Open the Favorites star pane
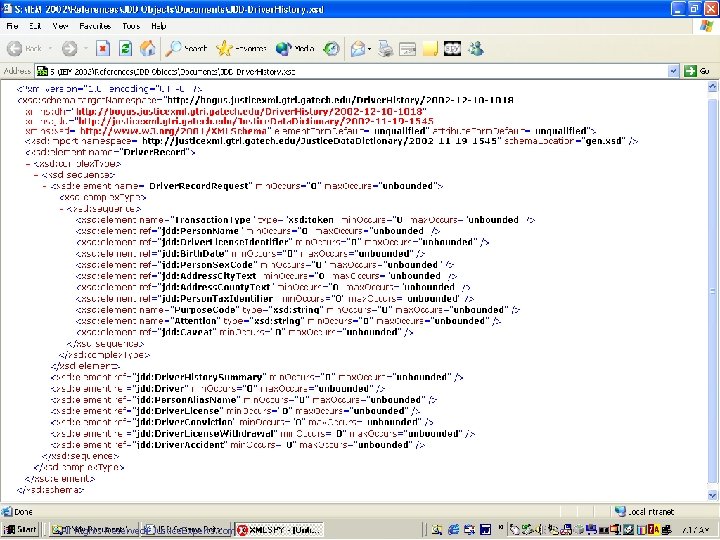Viewport: 720px width, 540px height. tap(242, 48)
